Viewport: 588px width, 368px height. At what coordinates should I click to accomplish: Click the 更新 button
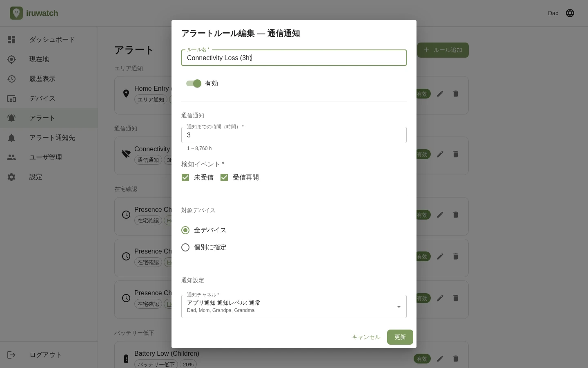coord(400,337)
